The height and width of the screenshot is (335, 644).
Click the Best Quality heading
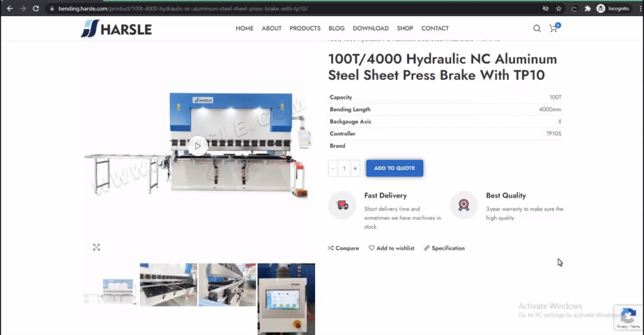pyautogui.click(x=506, y=196)
